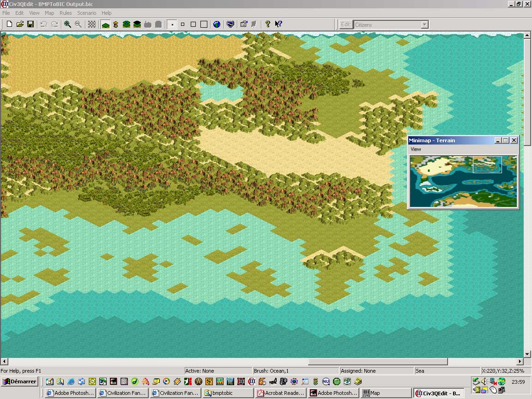Switch to first Civilization Fan taskbar button
Screen dimensions: 532x399
(123, 393)
